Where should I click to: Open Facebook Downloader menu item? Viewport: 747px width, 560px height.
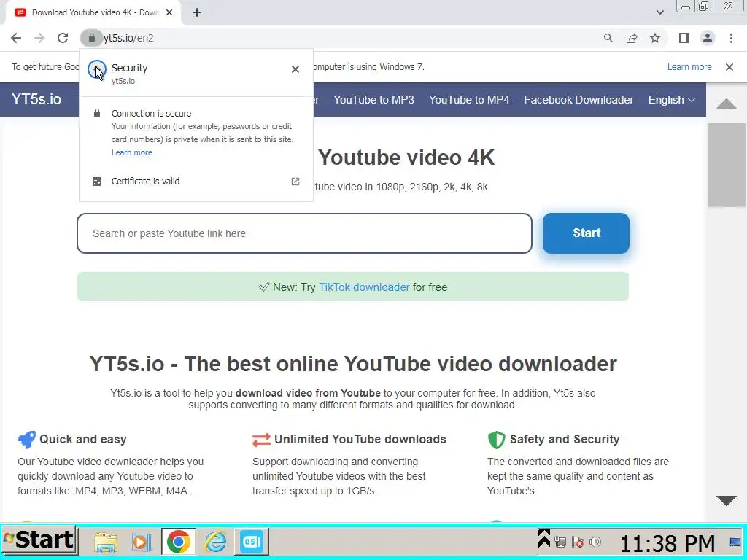click(578, 99)
